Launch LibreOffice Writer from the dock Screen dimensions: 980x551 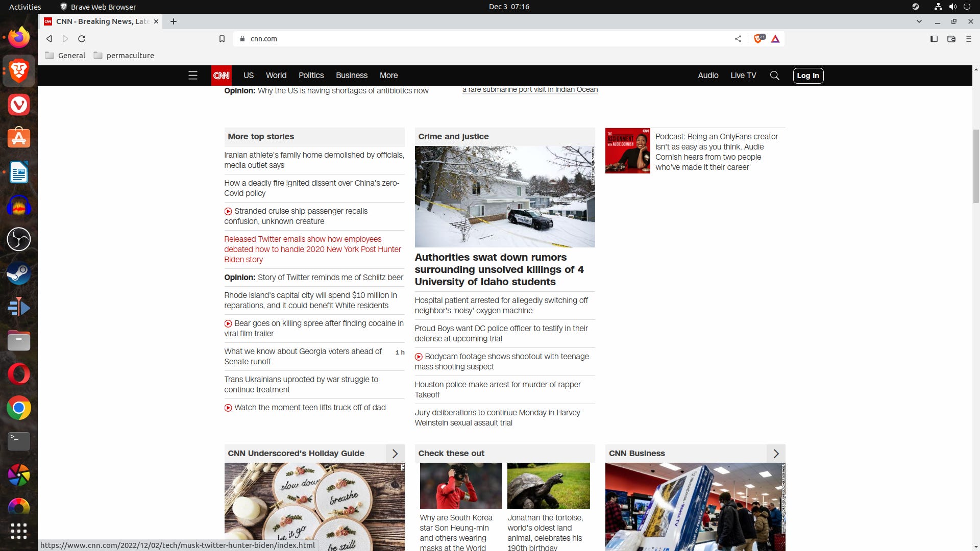[19, 172]
